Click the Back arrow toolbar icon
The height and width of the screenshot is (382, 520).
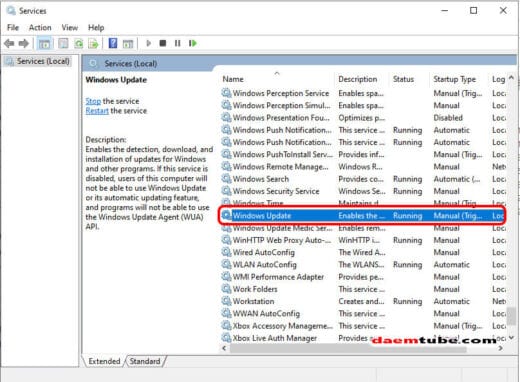coord(9,43)
